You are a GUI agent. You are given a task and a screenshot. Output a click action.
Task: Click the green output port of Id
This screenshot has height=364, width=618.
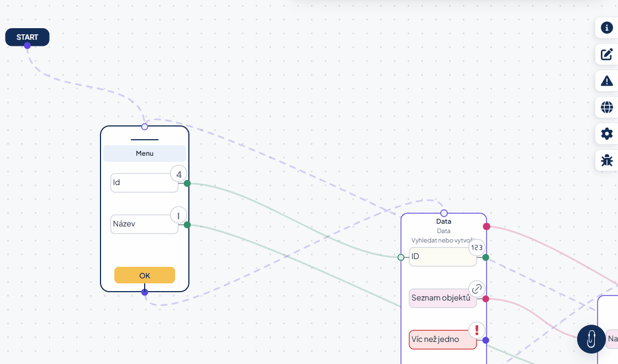[187, 183]
